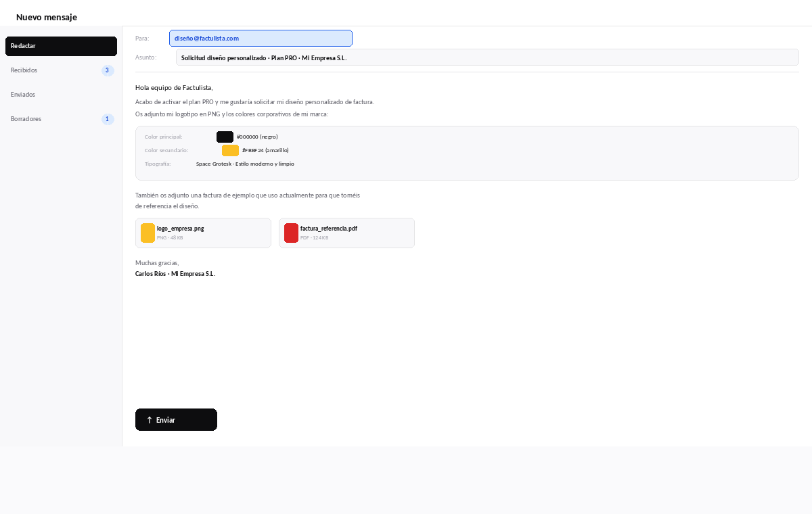Click the Recibidos unread count badge
The image size is (812, 514).
108,70
